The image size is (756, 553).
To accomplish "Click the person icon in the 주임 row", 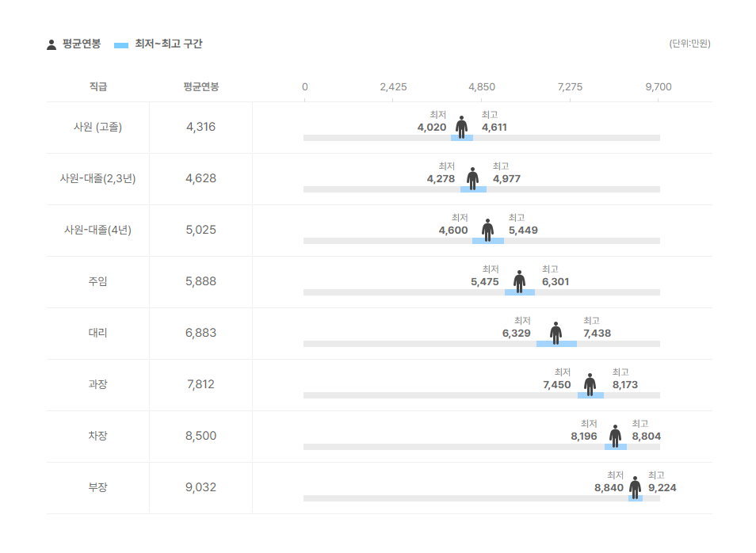I will click(519, 281).
